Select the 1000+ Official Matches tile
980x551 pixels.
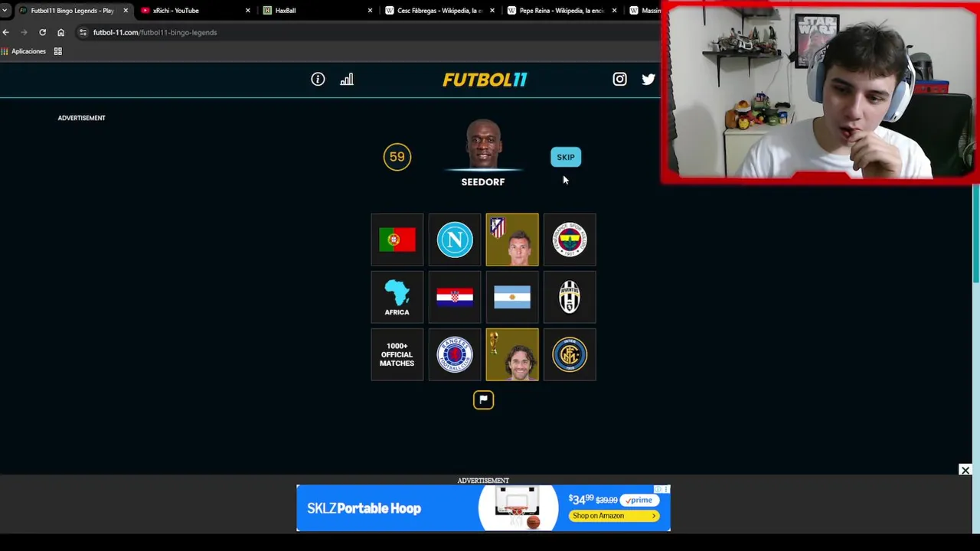pyautogui.click(x=397, y=354)
